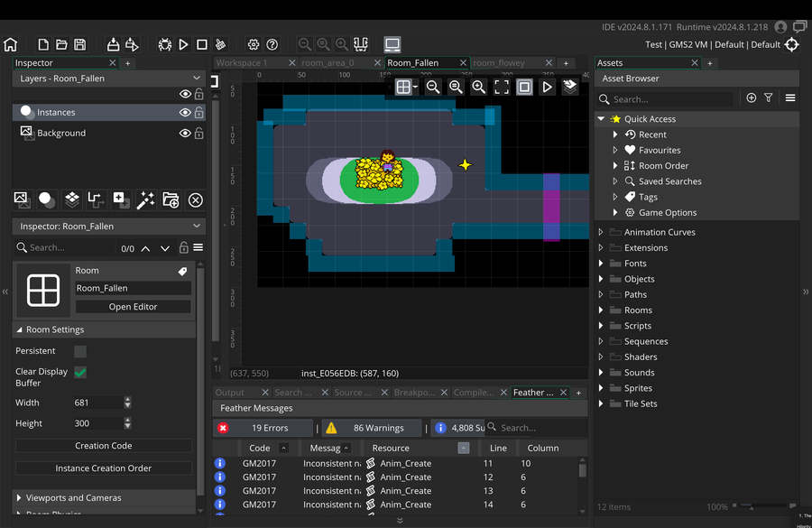Collapse the Room Settings section
The image size is (812, 528).
pos(19,329)
